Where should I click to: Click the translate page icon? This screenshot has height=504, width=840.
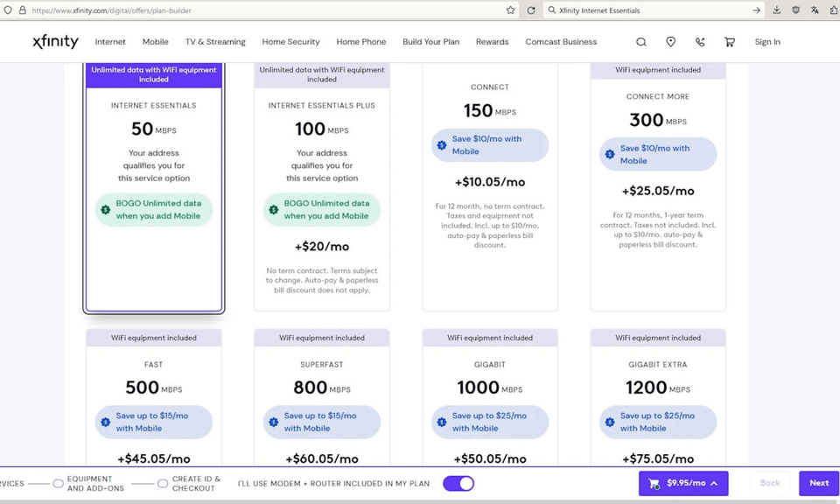coord(815,10)
